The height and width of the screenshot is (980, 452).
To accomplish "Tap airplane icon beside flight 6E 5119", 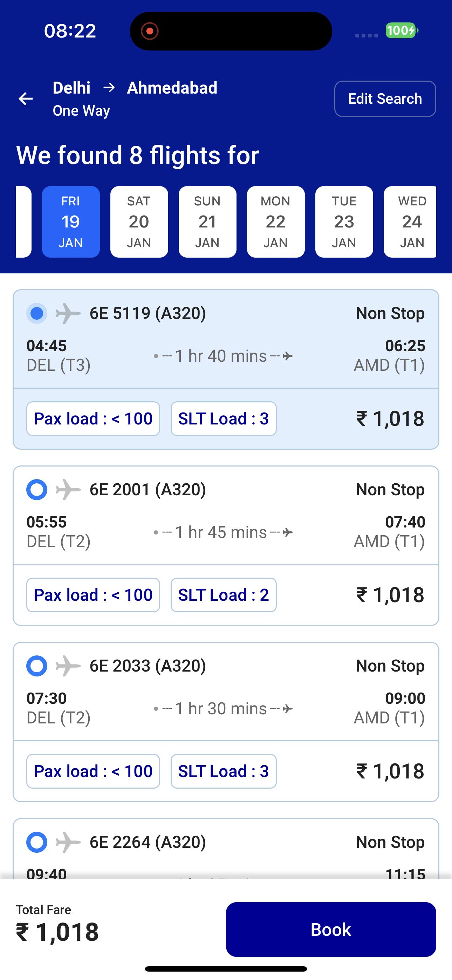I will coord(68,313).
